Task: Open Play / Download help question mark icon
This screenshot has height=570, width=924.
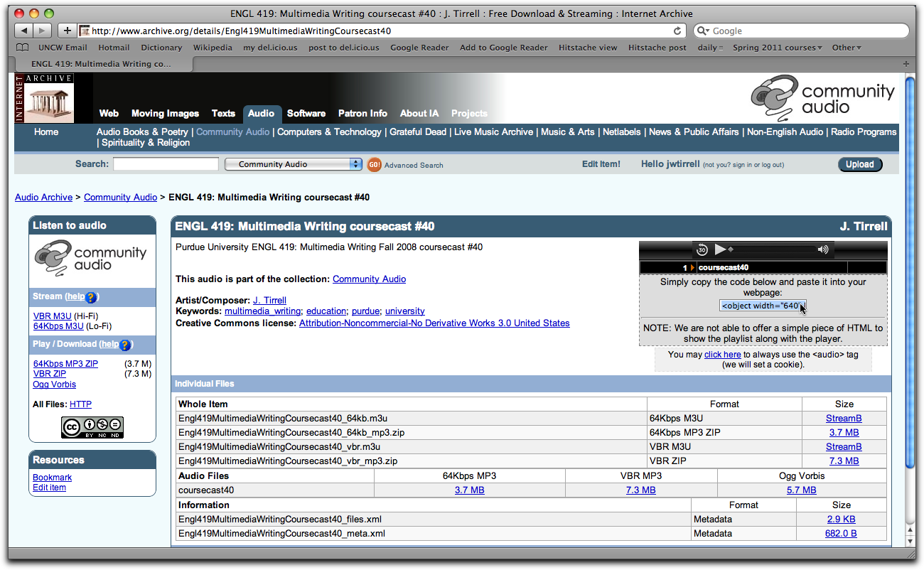Action: click(125, 345)
